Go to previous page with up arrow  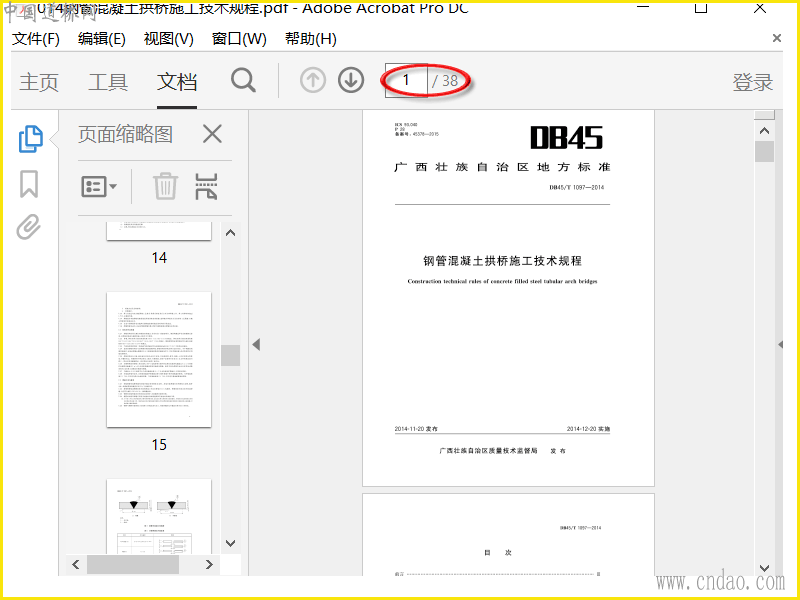(313, 81)
